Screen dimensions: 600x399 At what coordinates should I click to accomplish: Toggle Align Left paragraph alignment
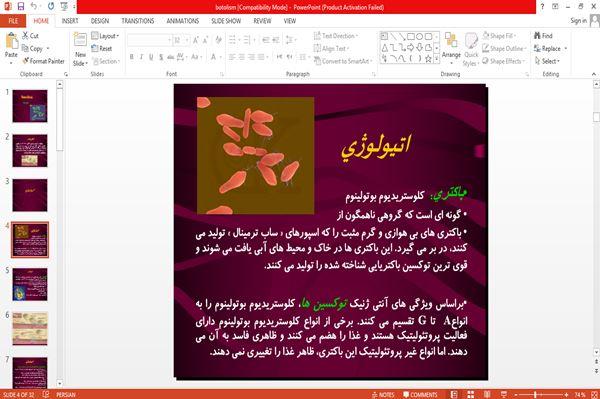232,57
